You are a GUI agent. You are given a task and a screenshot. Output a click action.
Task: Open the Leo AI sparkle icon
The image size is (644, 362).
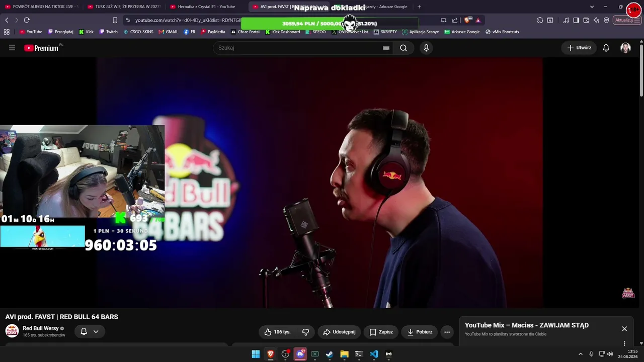[596, 20]
